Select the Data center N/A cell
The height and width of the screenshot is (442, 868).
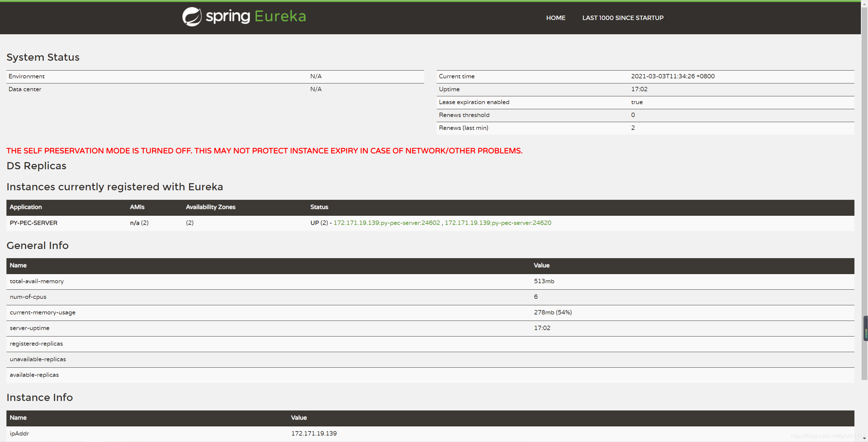pyautogui.click(x=315, y=89)
